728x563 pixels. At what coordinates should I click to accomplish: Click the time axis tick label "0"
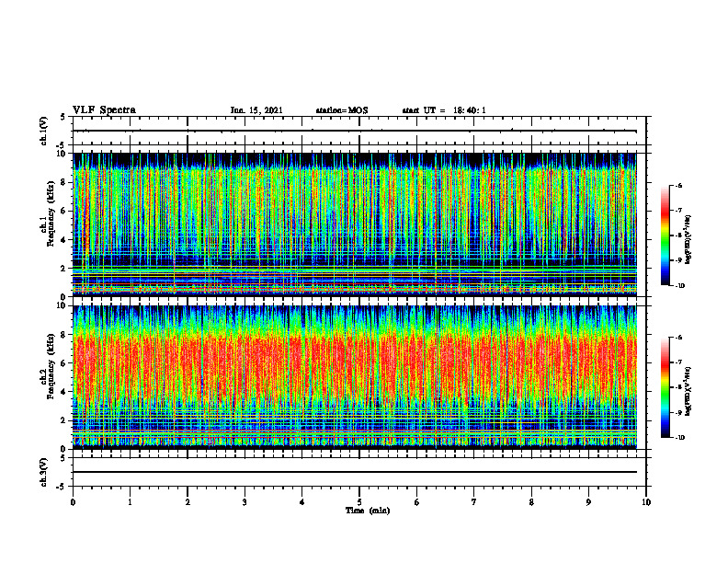[73, 502]
